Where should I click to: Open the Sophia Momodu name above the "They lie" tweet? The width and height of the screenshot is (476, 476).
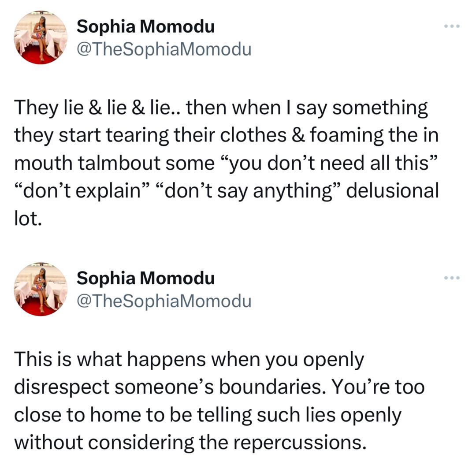point(145,27)
